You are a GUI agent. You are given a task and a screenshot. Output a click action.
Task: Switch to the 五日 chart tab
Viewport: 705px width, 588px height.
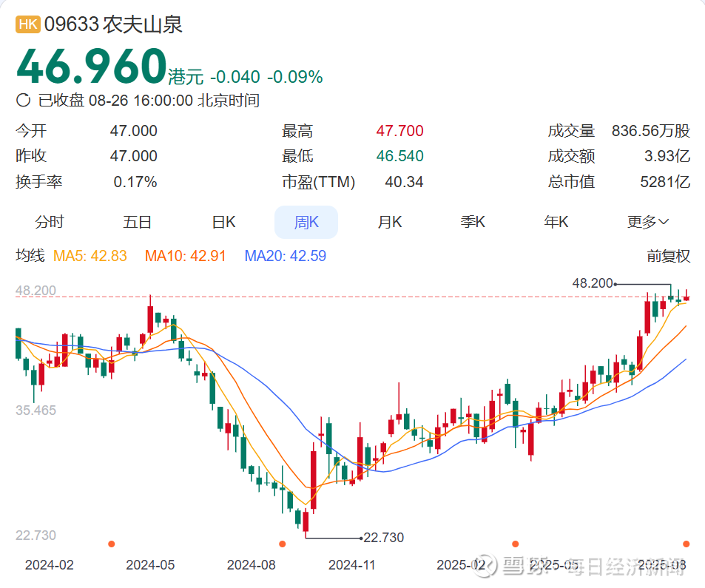pyautogui.click(x=137, y=222)
